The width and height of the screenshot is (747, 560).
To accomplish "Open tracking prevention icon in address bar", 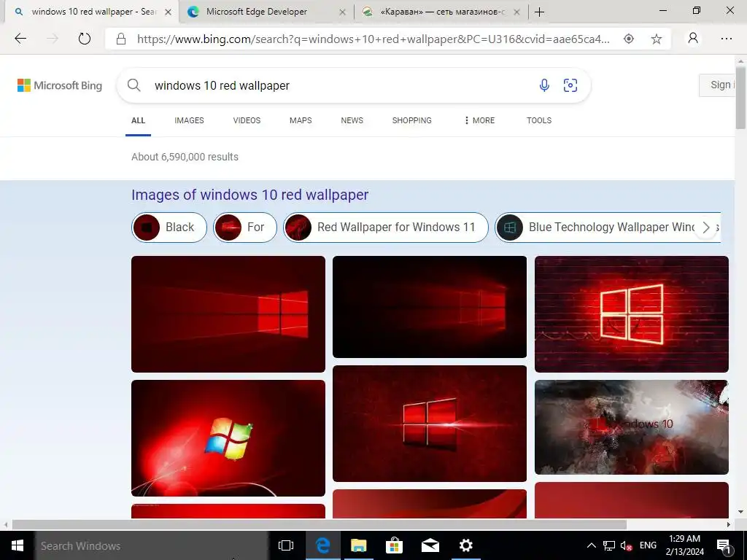I will pyautogui.click(x=629, y=39).
